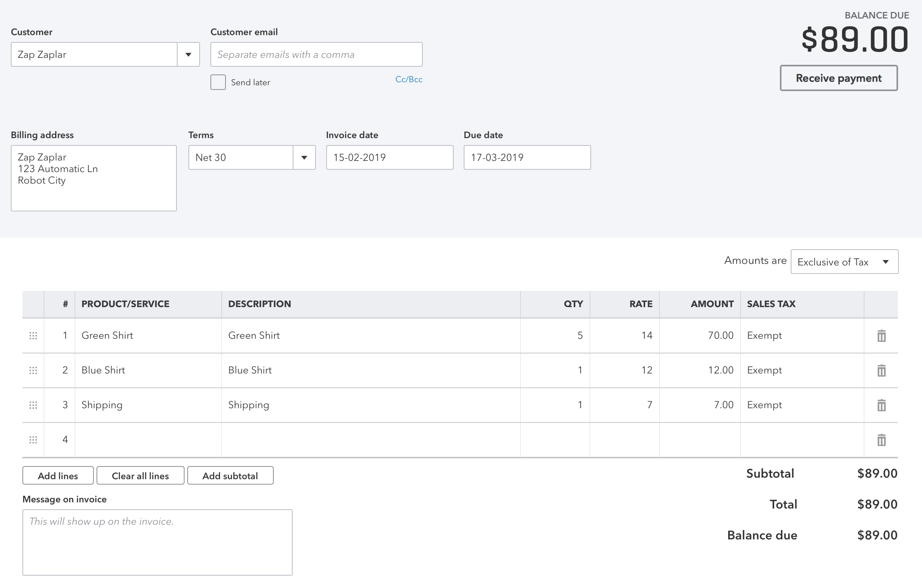Open the Customer dropdown arrow
The image size is (922, 588).
coord(188,54)
